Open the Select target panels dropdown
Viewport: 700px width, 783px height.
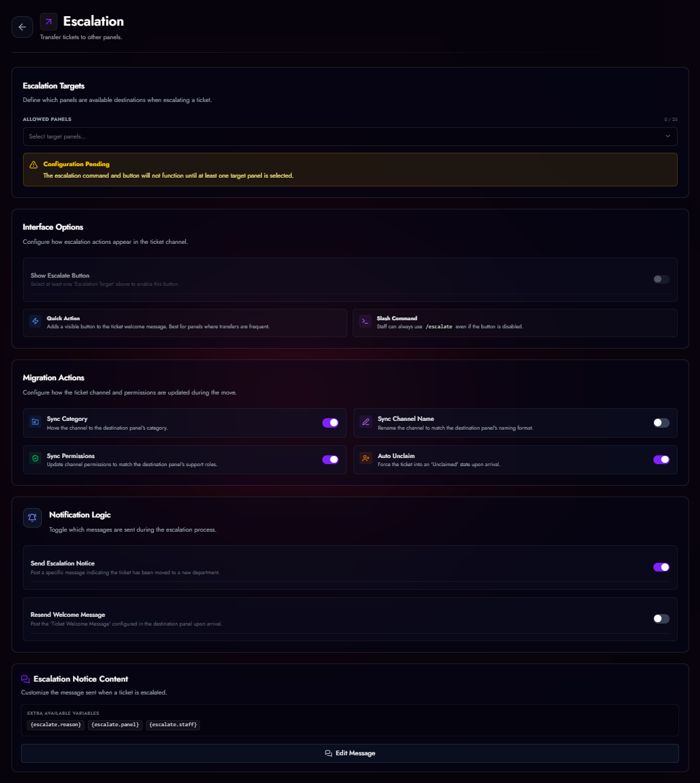(350, 136)
